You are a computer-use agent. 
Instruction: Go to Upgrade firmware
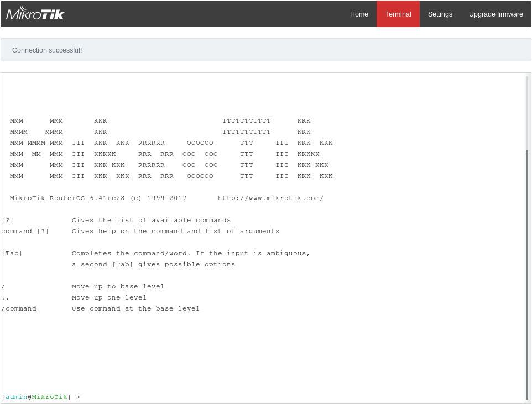(x=496, y=14)
